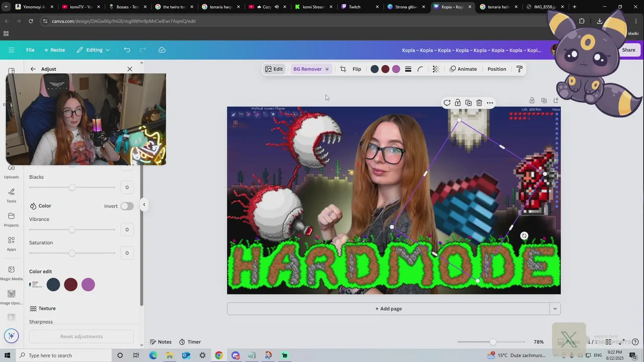Viewport: 644px width, 362px height.
Task: Click the Saturation slider handle
Action: point(72,253)
